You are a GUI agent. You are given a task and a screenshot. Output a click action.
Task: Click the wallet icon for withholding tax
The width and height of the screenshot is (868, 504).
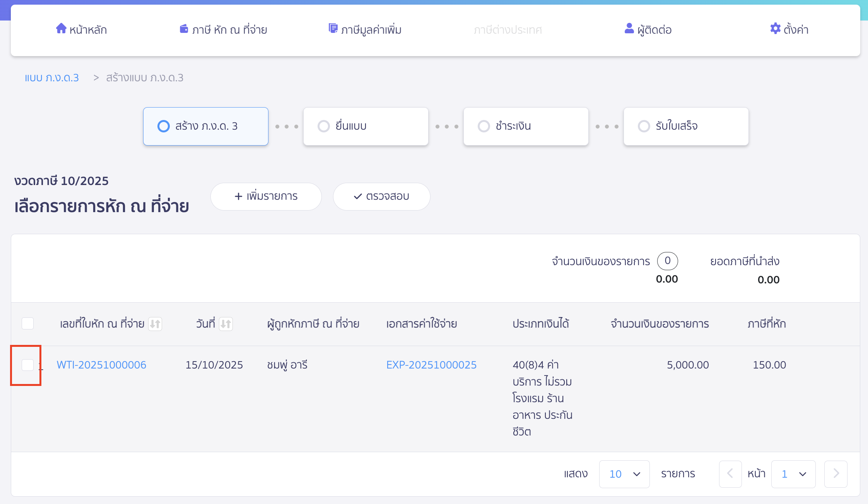183,29
